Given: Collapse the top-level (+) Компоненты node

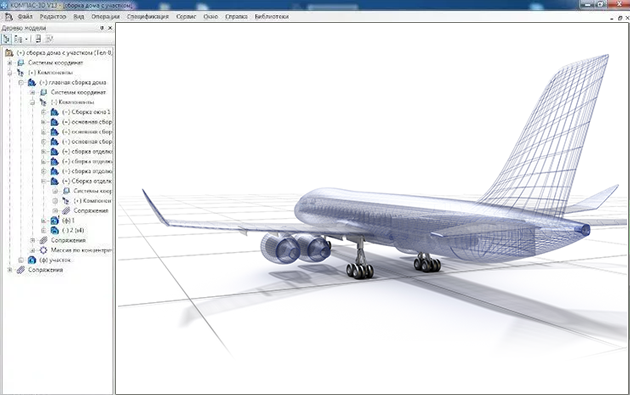Looking at the screenshot, I should click(10, 73).
